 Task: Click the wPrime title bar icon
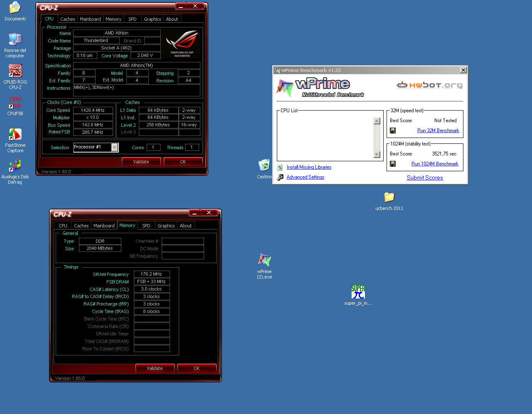click(x=277, y=70)
